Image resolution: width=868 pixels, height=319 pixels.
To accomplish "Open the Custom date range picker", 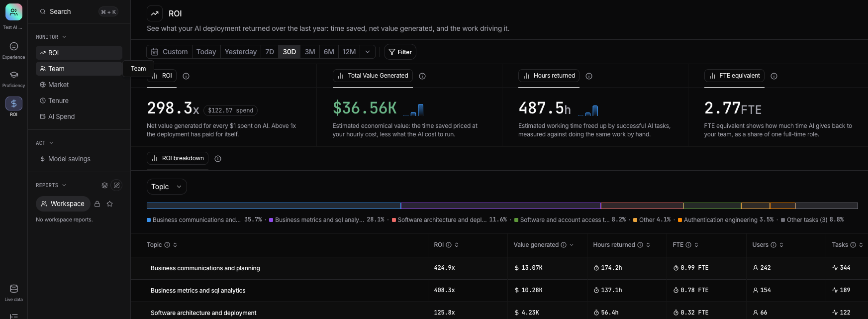I will (x=170, y=52).
